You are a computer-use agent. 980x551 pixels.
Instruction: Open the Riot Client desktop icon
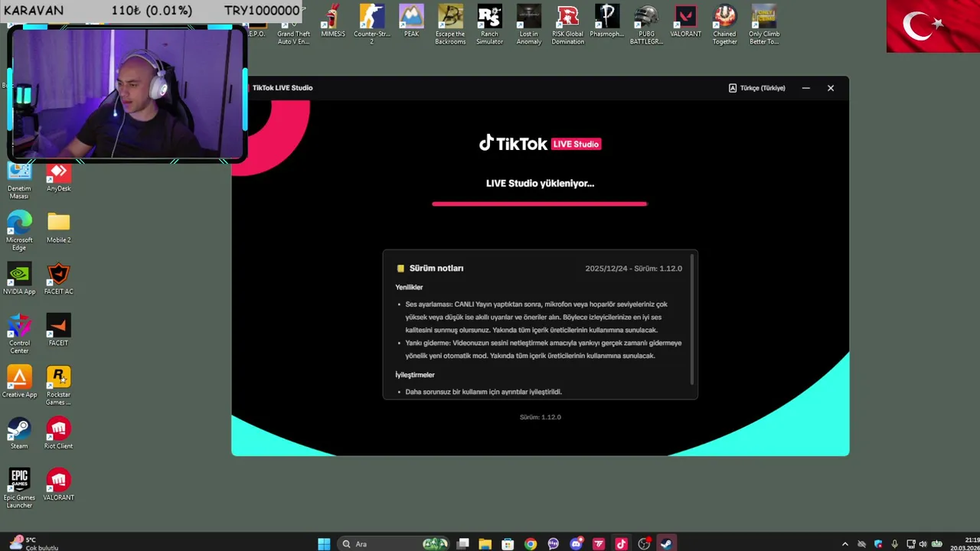pos(58,433)
